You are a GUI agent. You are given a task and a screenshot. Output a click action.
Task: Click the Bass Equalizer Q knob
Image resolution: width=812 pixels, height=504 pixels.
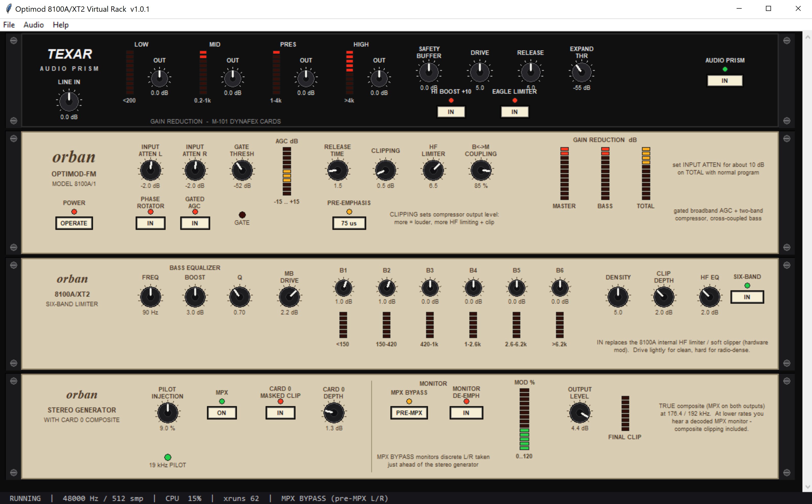click(239, 297)
